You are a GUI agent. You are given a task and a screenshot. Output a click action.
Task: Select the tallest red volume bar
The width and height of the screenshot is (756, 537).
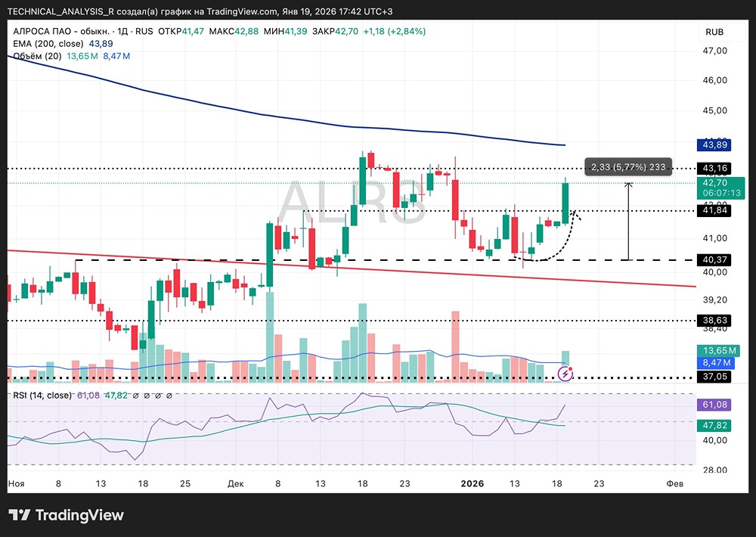(x=455, y=346)
